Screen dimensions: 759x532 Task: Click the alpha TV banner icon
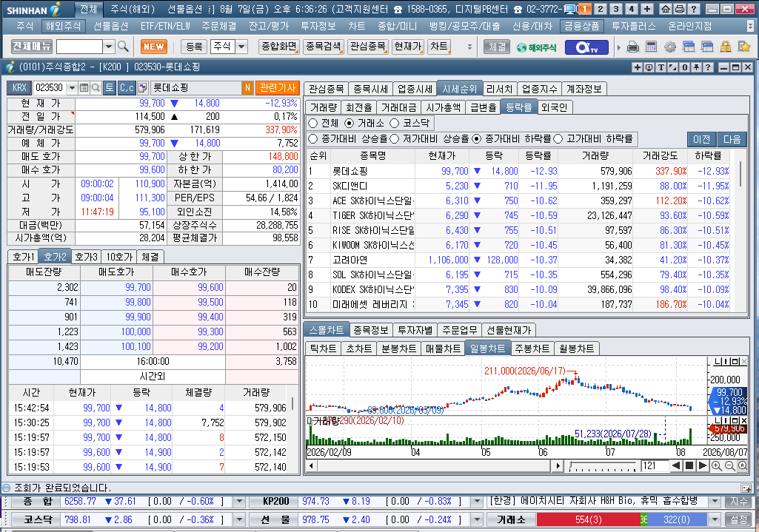click(588, 47)
